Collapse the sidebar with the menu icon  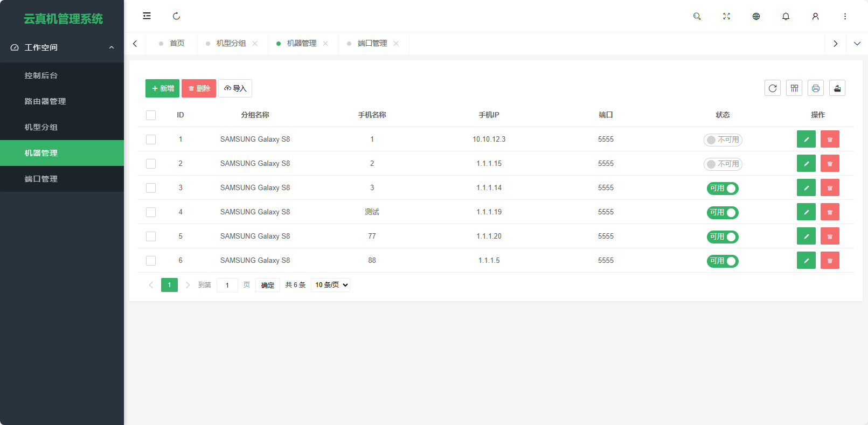[x=147, y=16]
